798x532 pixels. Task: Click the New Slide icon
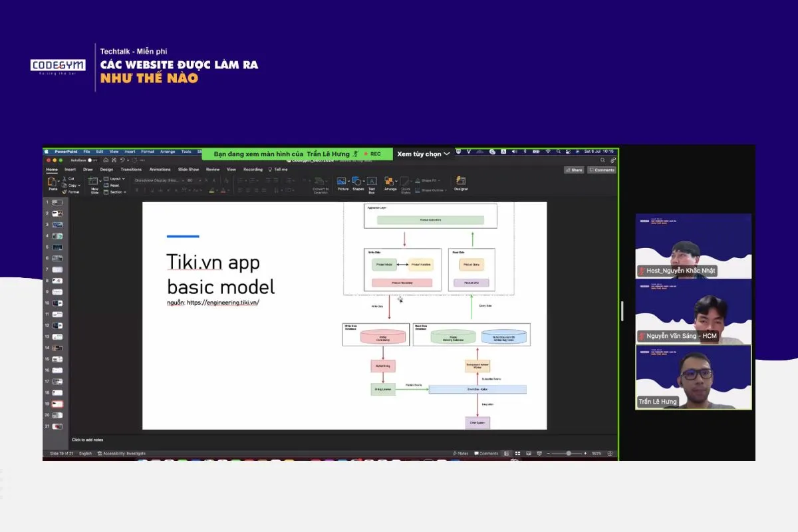pos(93,181)
